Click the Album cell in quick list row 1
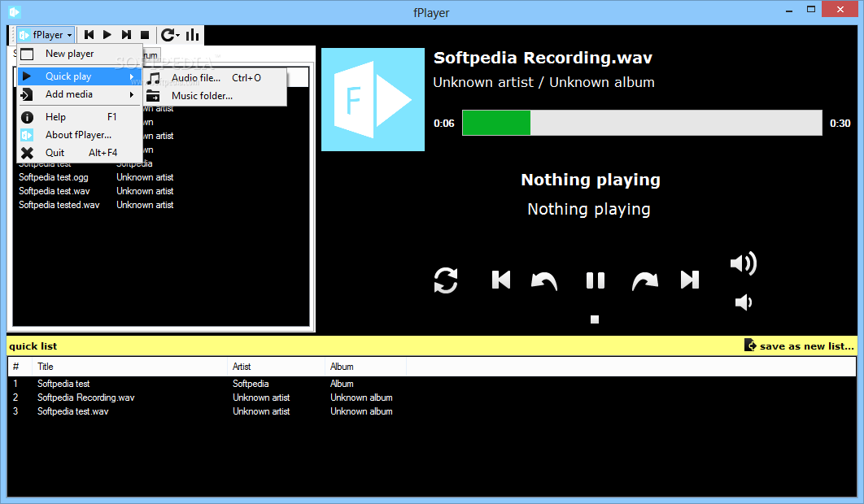This screenshot has width=864, height=504. pos(342,384)
